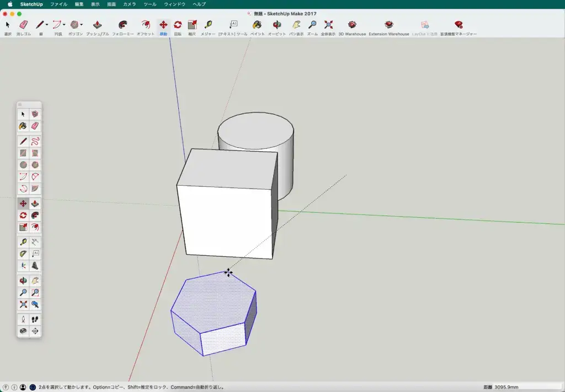Expand the 円弧 tool dropdown arrow
This screenshot has width=565, height=392.
[x=64, y=25]
